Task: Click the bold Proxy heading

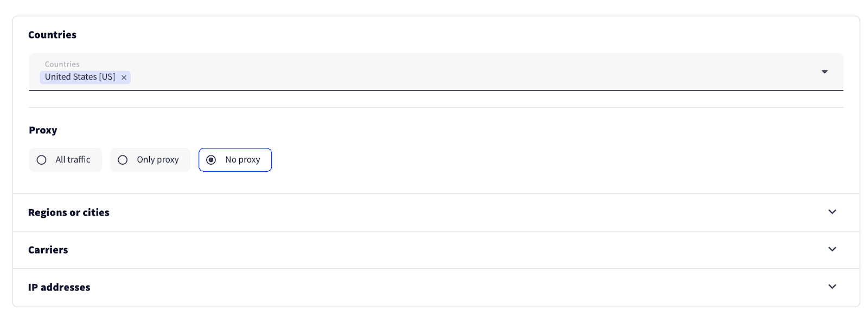Action: coord(43,130)
